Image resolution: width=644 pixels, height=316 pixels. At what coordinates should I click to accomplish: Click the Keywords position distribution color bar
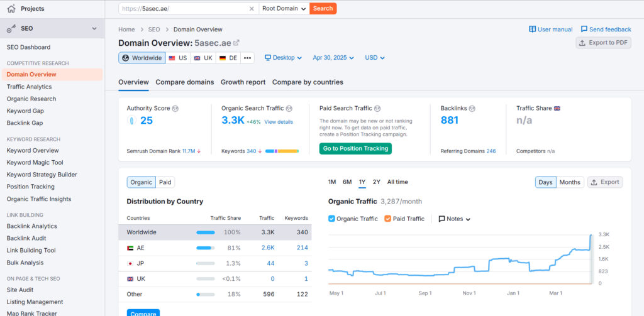282,151
